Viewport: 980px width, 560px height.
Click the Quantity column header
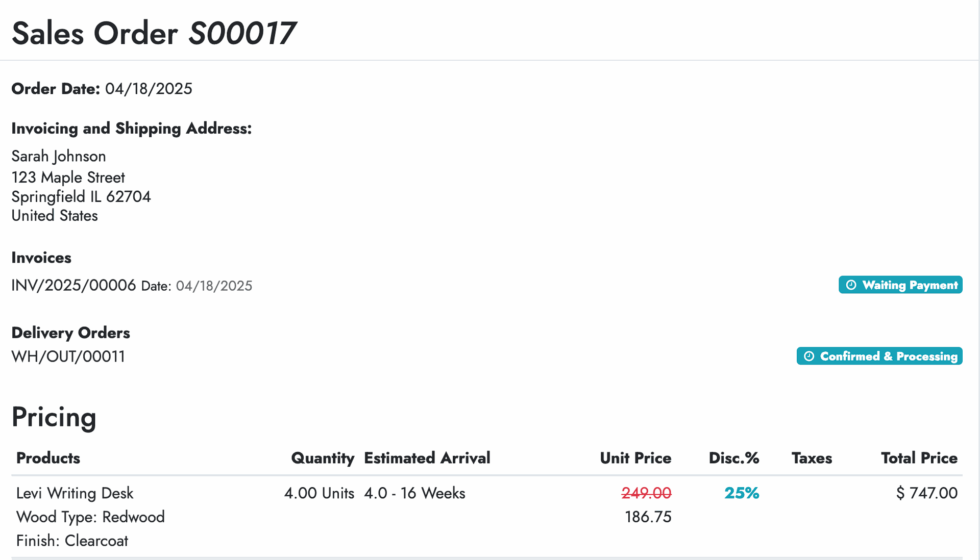coord(323,458)
